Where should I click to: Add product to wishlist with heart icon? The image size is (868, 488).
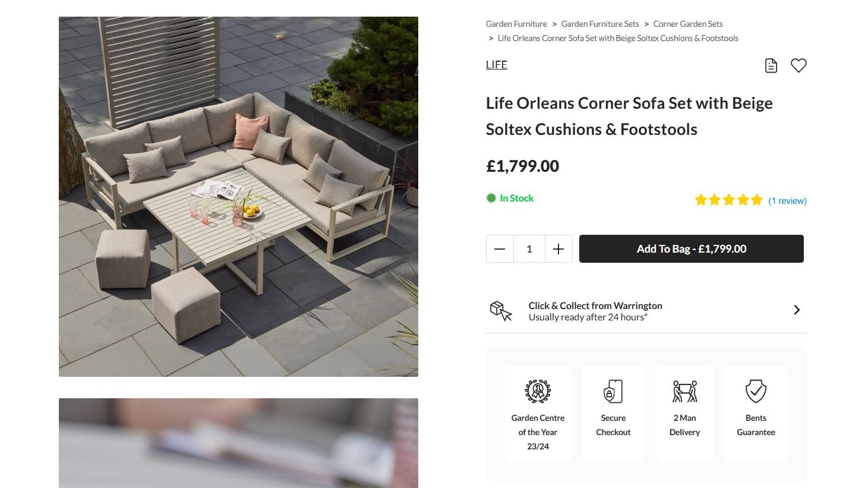798,65
